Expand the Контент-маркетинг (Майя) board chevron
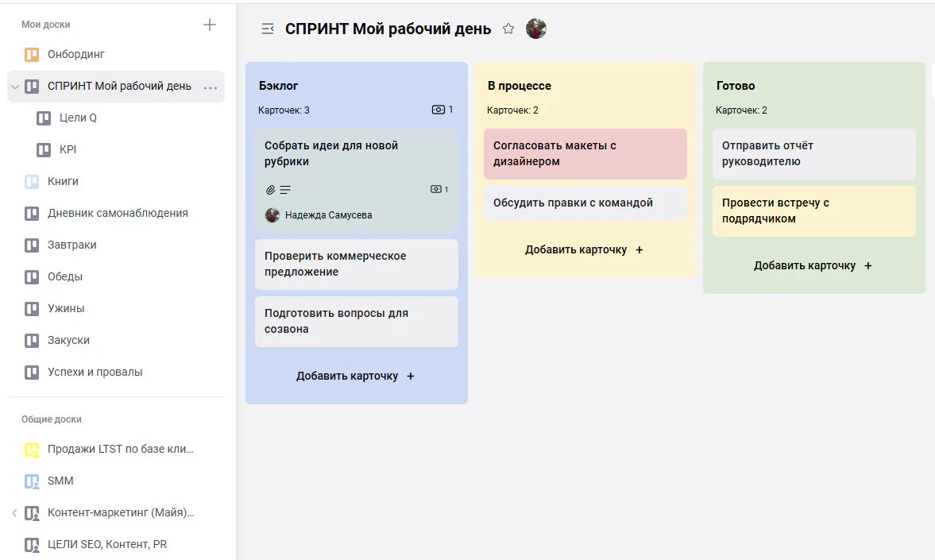Screen dimensions: 935x560 click(x=14, y=513)
